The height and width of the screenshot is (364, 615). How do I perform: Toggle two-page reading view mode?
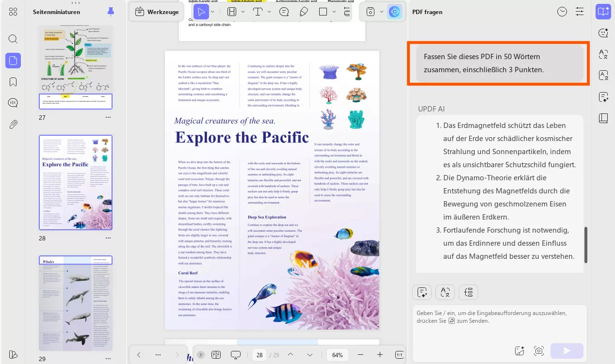(216, 355)
